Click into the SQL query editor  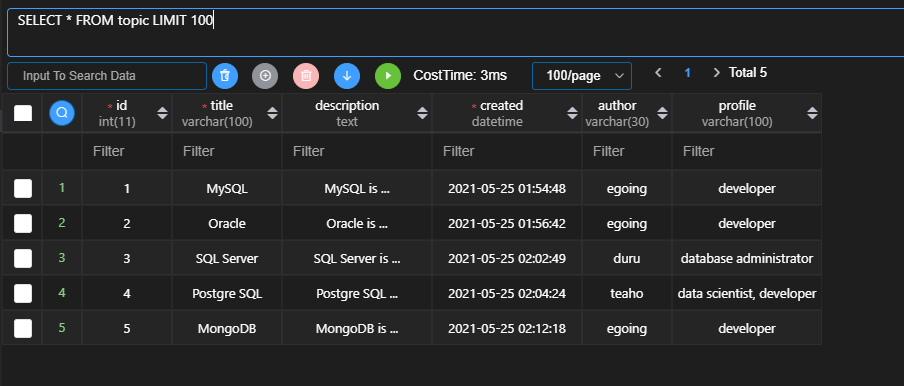click(455, 33)
